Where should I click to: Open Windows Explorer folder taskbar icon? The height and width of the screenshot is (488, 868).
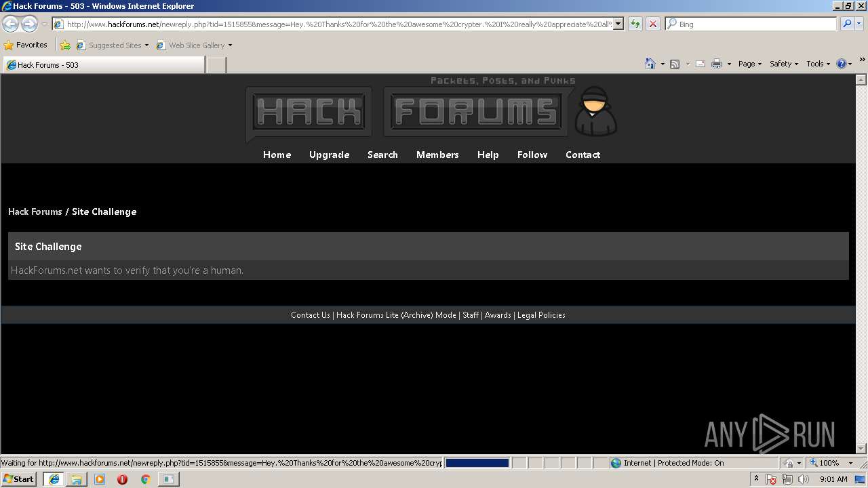point(77,479)
